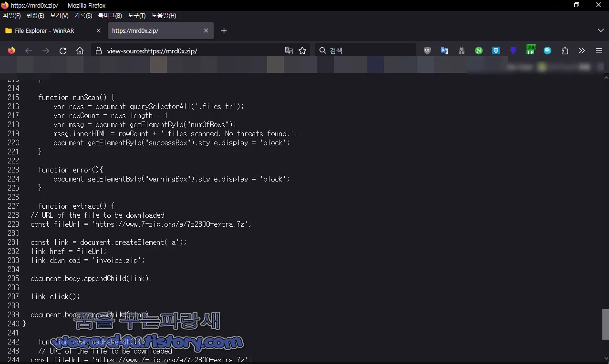Open the purple down-arrow extension icon
This screenshot has height=364, width=609.
[x=513, y=51]
